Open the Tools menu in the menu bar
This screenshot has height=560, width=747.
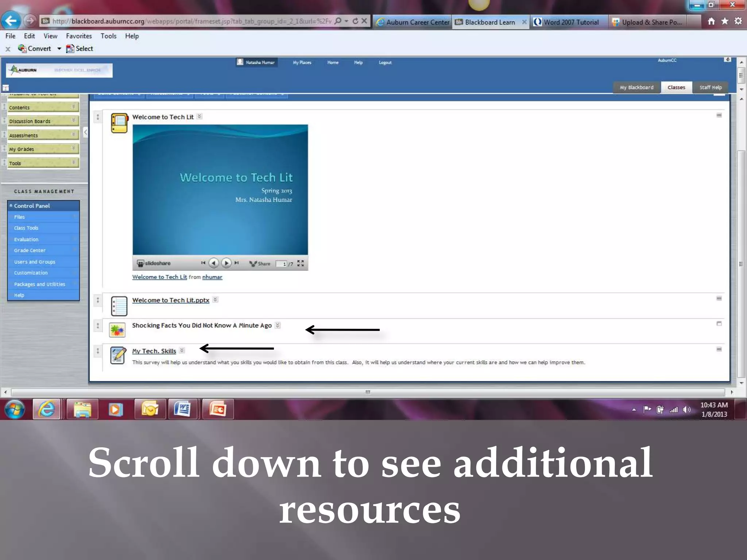[x=108, y=36]
